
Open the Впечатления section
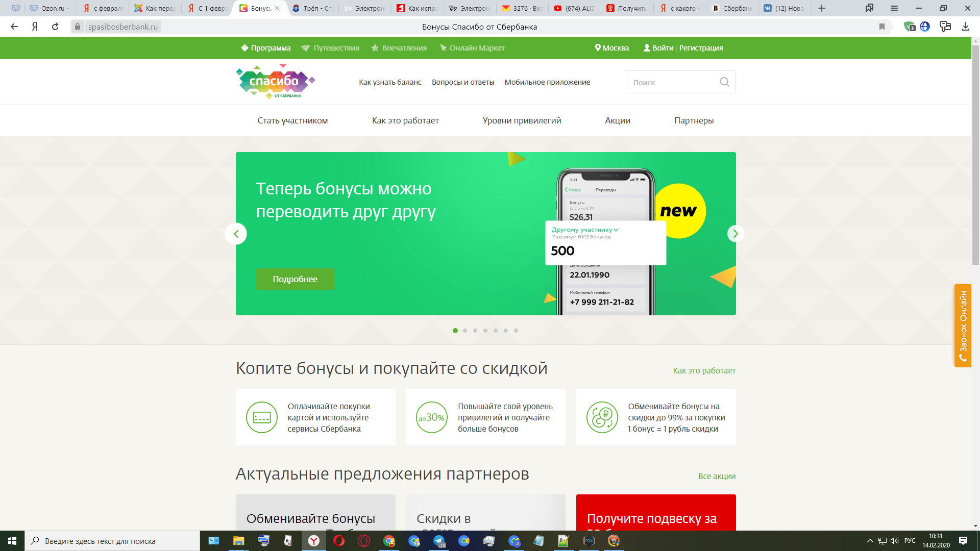[399, 48]
